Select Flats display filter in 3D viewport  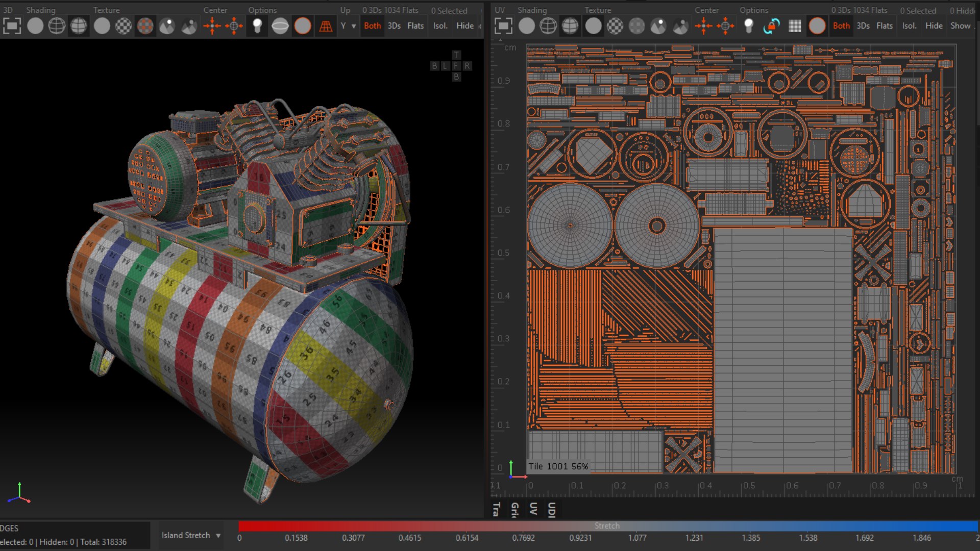pyautogui.click(x=415, y=26)
